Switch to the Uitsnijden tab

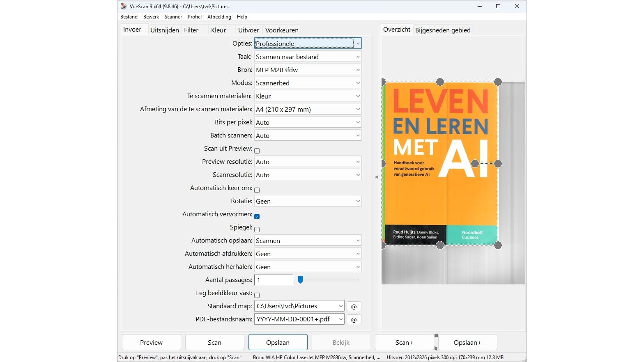coord(165,30)
